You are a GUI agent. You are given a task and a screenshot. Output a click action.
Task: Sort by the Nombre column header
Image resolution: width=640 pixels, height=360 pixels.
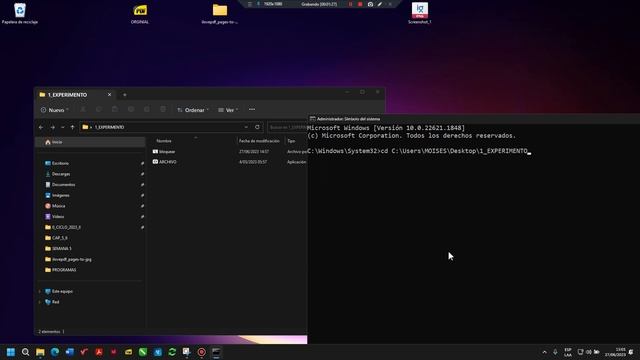click(x=164, y=141)
